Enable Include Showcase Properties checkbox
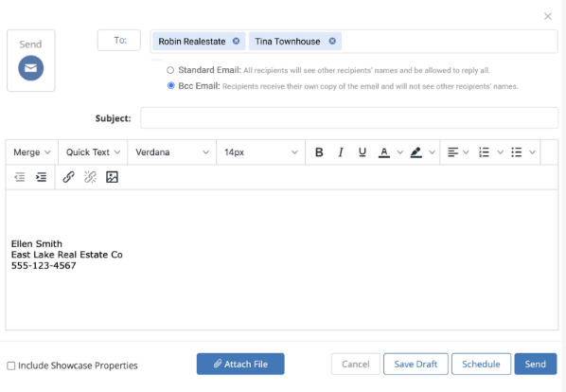The width and height of the screenshot is (566, 392). click(11, 365)
